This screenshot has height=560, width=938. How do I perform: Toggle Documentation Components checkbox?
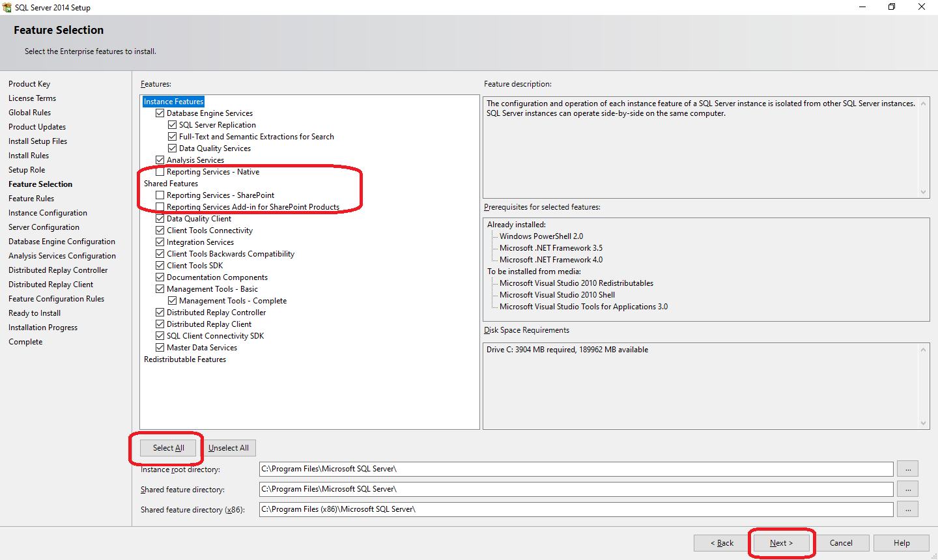point(160,277)
